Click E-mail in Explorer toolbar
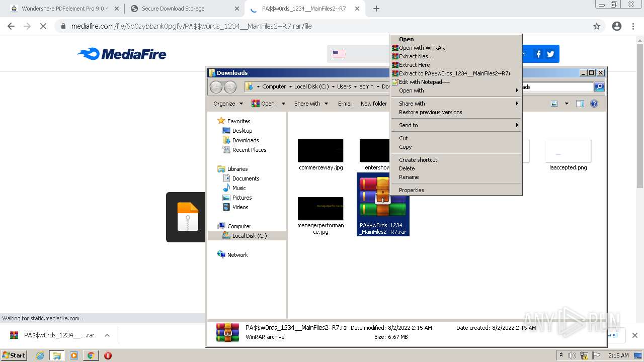 tap(345, 104)
